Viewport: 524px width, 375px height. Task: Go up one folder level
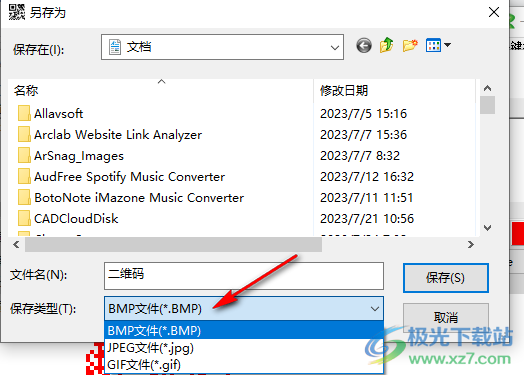tap(387, 45)
